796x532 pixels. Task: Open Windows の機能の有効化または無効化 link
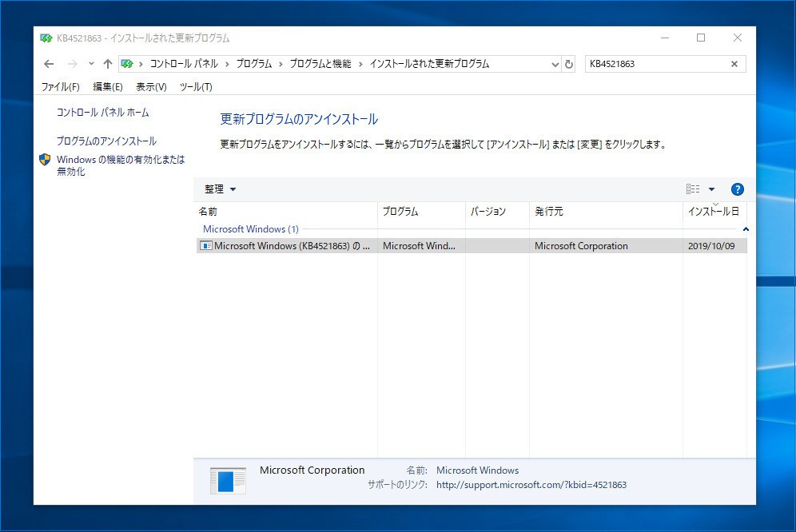pyautogui.click(x=121, y=165)
